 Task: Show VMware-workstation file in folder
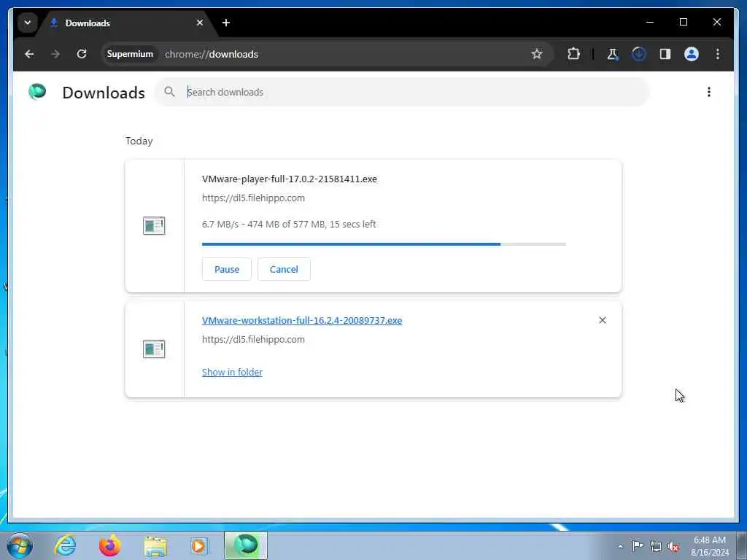[x=232, y=373]
